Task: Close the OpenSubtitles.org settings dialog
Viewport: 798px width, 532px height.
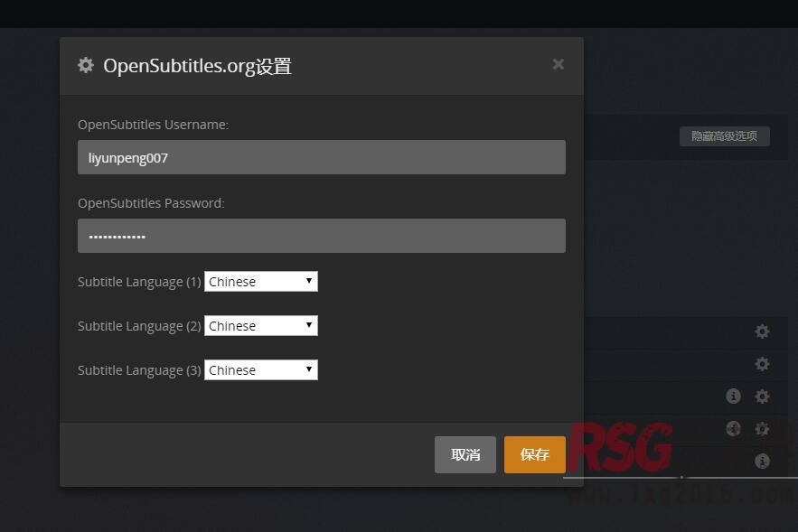Action: click(x=559, y=65)
